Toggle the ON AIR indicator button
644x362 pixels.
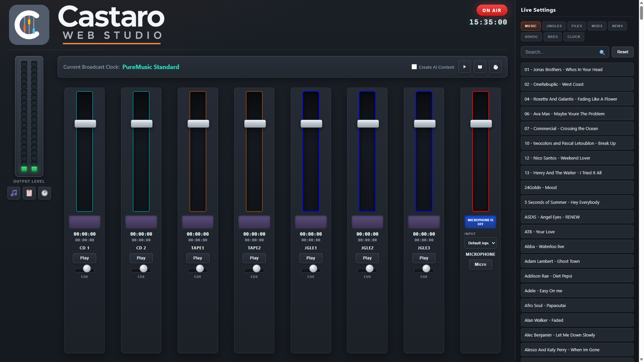coord(492,10)
